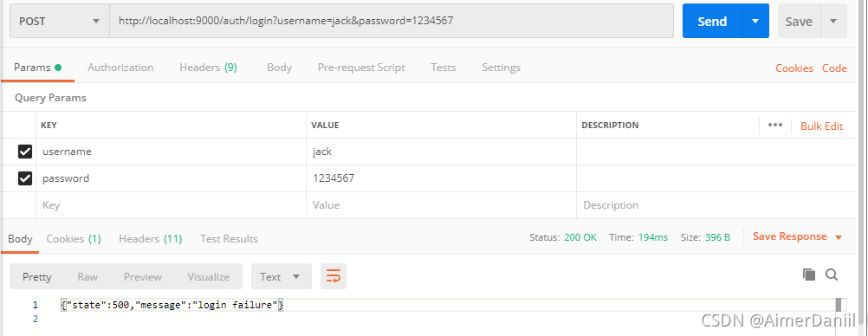Image resolution: width=868 pixels, height=336 pixels.
Task: Uncheck the password parameter checkbox
Action: click(x=25, y=178)
